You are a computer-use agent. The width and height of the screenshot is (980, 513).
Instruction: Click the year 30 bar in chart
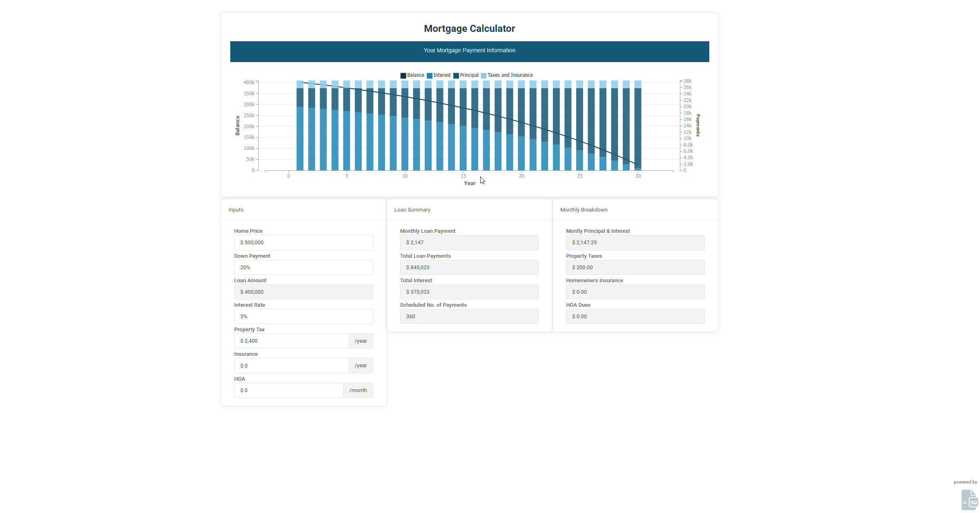pyautogui.click(x=638, y=127)
